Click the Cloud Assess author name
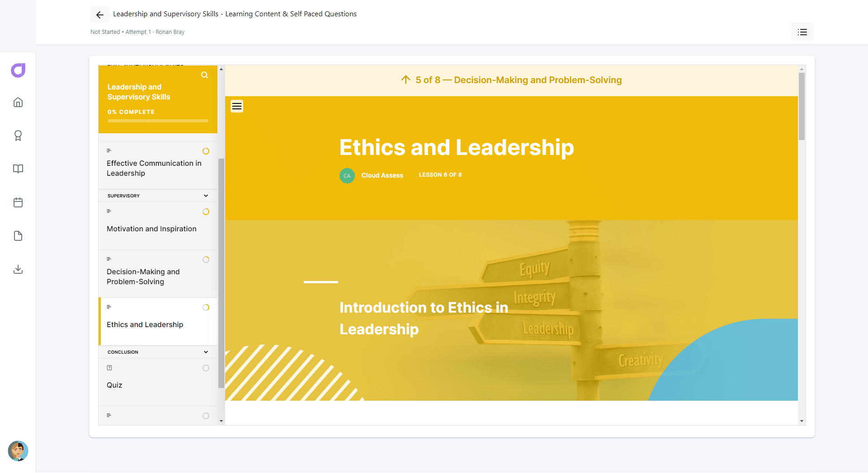 (382, 175)
